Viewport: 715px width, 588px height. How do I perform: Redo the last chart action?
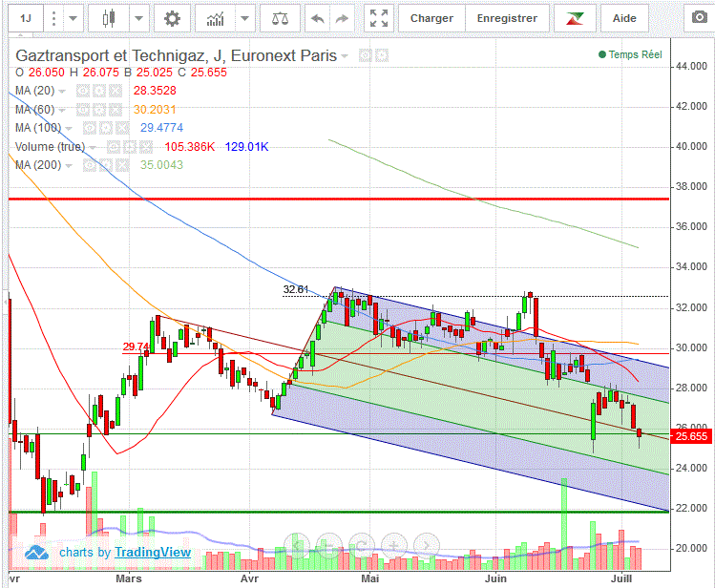pyautogui.click(x=342, y=19)
